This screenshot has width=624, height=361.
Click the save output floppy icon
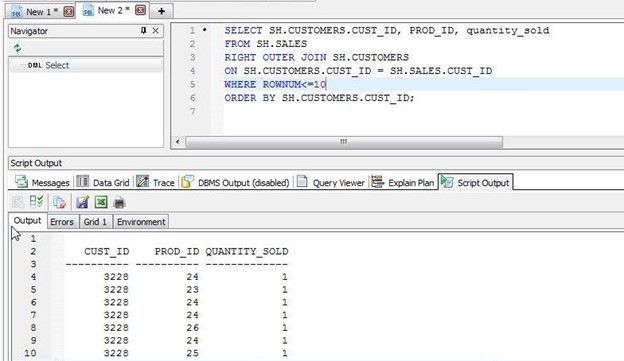(x=82, y=202)
